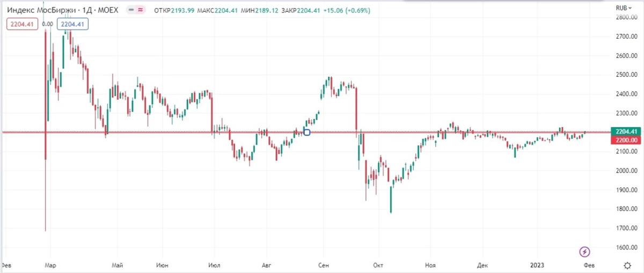644x273 pixels.
Task: Click the Индекс МосБиржи symbol title
Action: click(39, 10)
